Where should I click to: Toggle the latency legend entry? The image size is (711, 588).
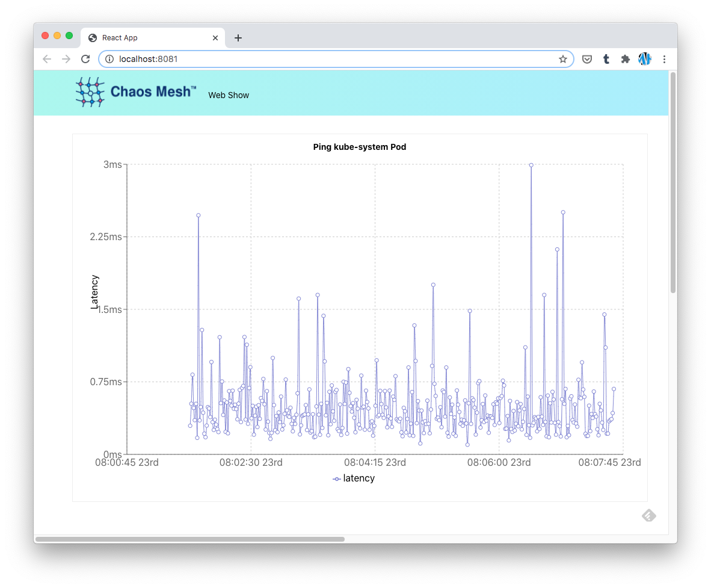pyautogui.click(x=354, y=478)
